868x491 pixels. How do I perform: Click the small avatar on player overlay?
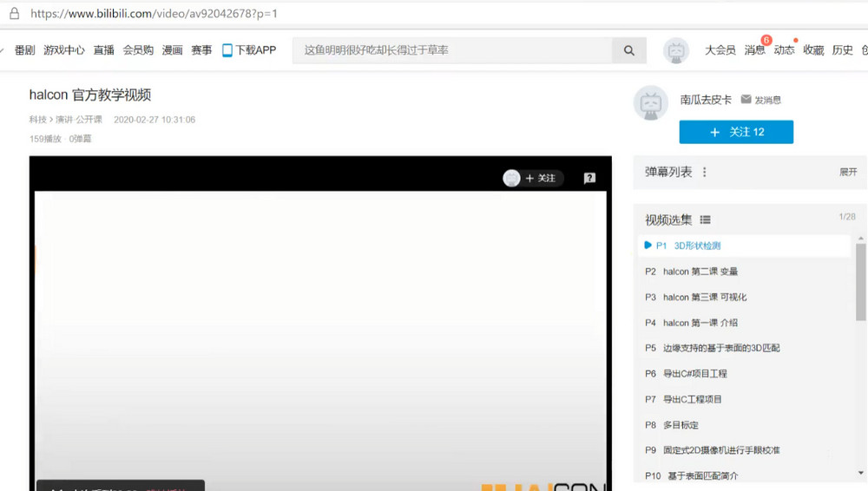coord(511,178)
